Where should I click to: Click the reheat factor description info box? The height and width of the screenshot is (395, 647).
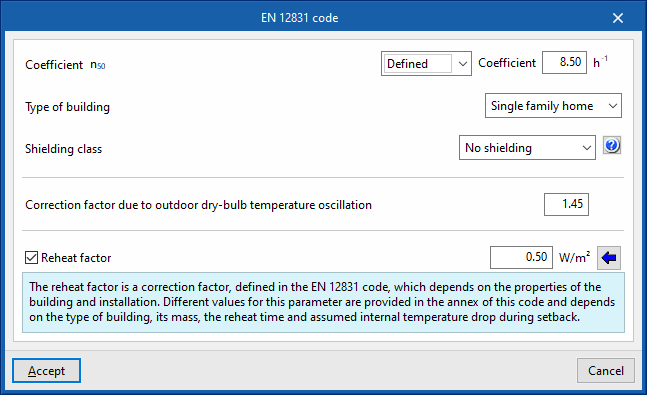point(323,303)
